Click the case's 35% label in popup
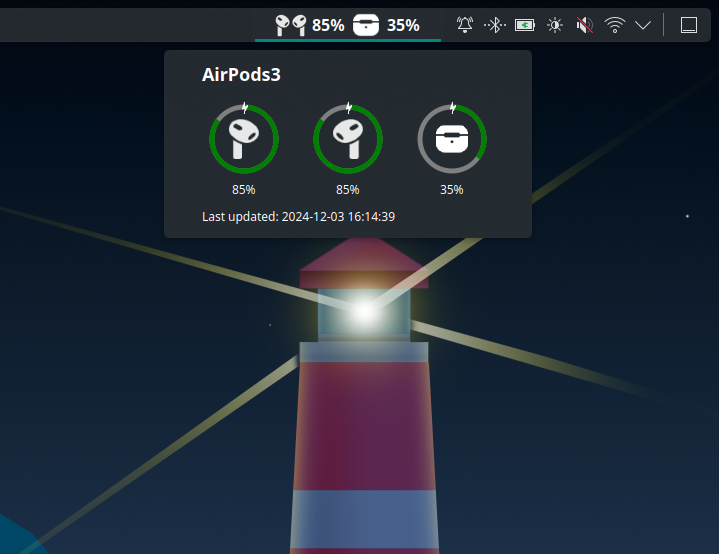The image size is (719, 554). 452,190
